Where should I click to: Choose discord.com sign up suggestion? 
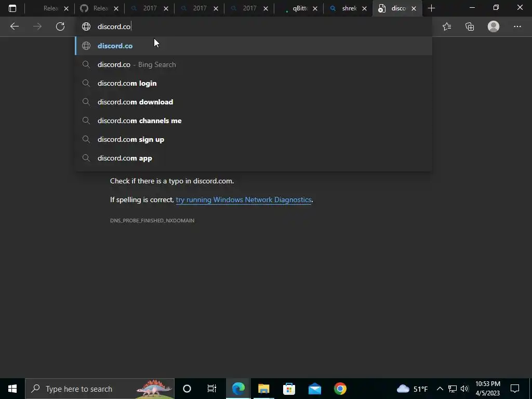254,139
